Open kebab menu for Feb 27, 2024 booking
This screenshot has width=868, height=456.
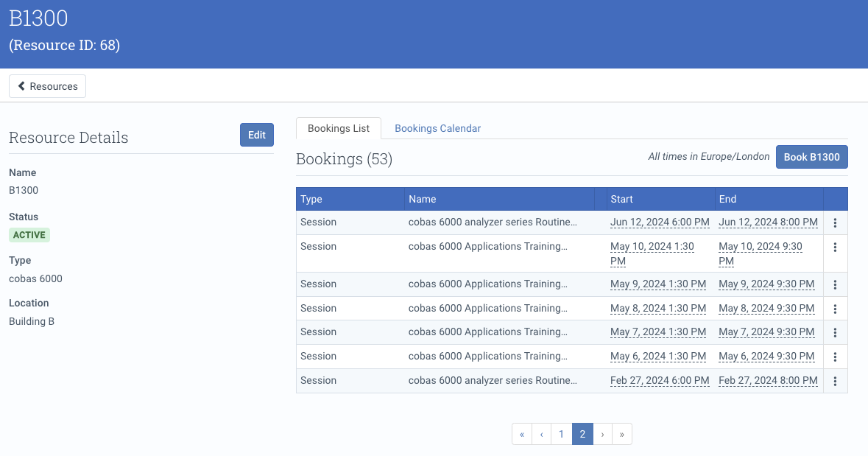[x=835, y=381]
